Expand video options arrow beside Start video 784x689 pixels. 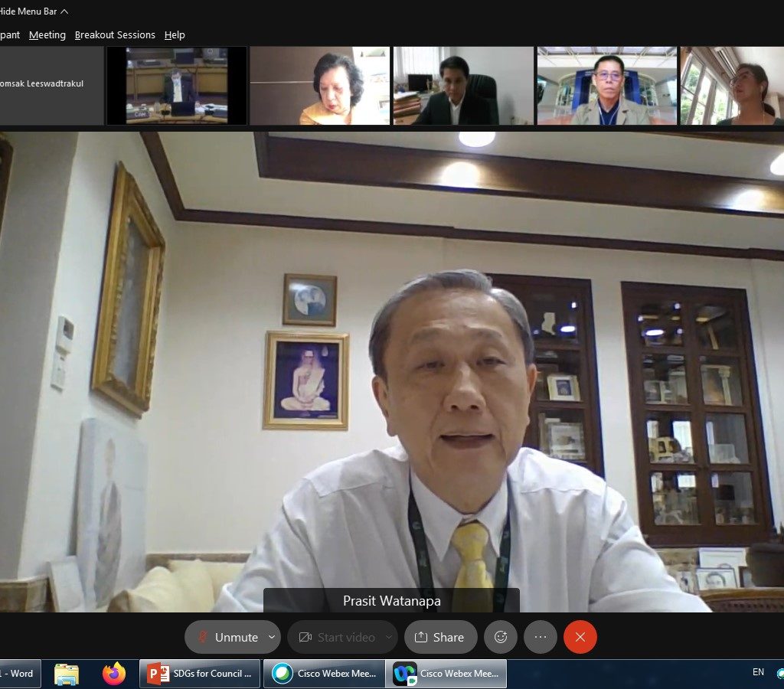(389, 637)
